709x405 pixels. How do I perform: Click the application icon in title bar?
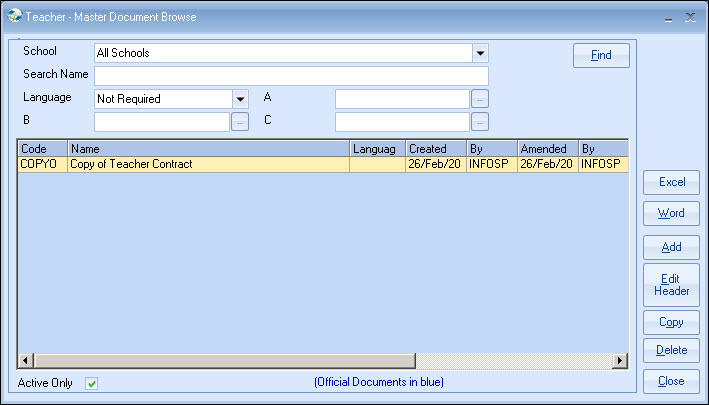13,17
